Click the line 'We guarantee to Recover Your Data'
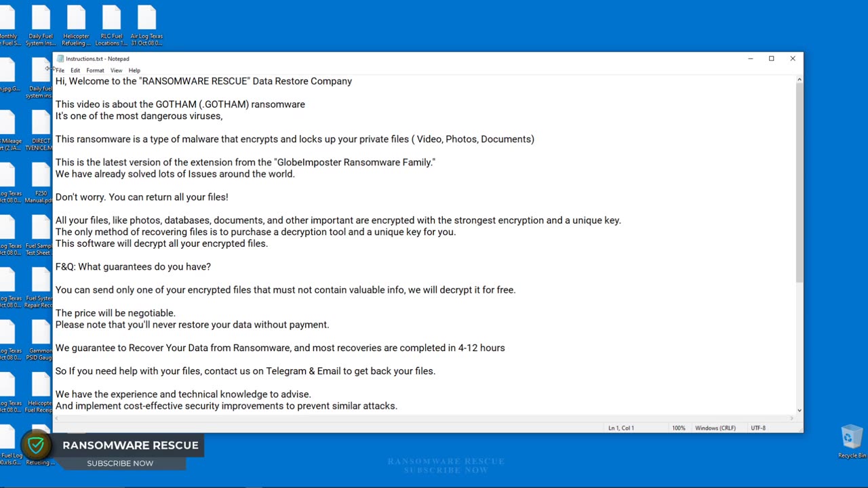The width and height of the screenshot is (868, 488). (280, 348)
